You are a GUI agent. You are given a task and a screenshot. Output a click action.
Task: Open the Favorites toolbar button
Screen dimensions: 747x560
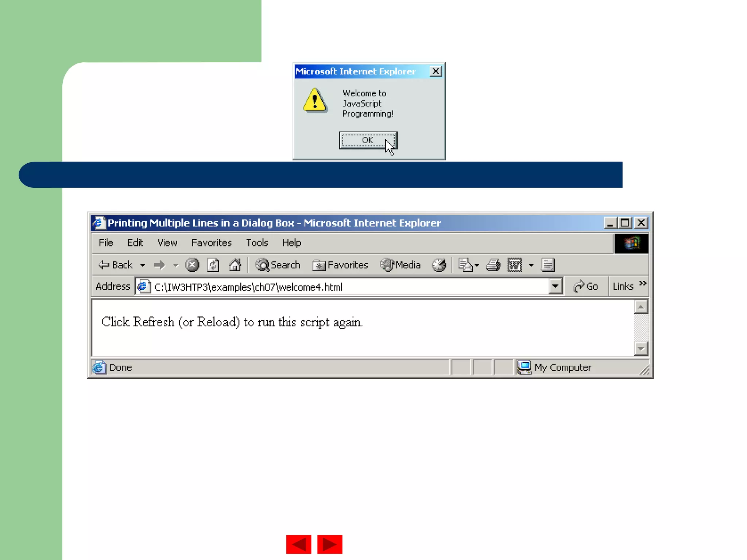tap(340, 265)
